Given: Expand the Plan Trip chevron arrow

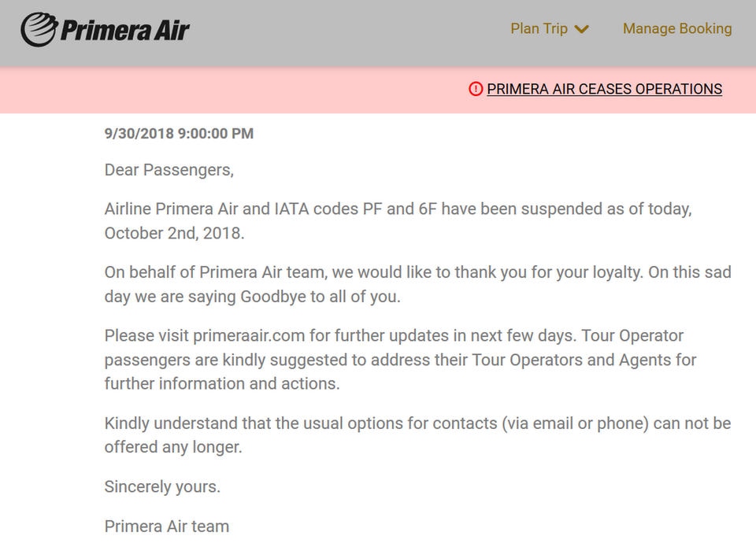Looking at the screenshot, I should coord(582,30).
